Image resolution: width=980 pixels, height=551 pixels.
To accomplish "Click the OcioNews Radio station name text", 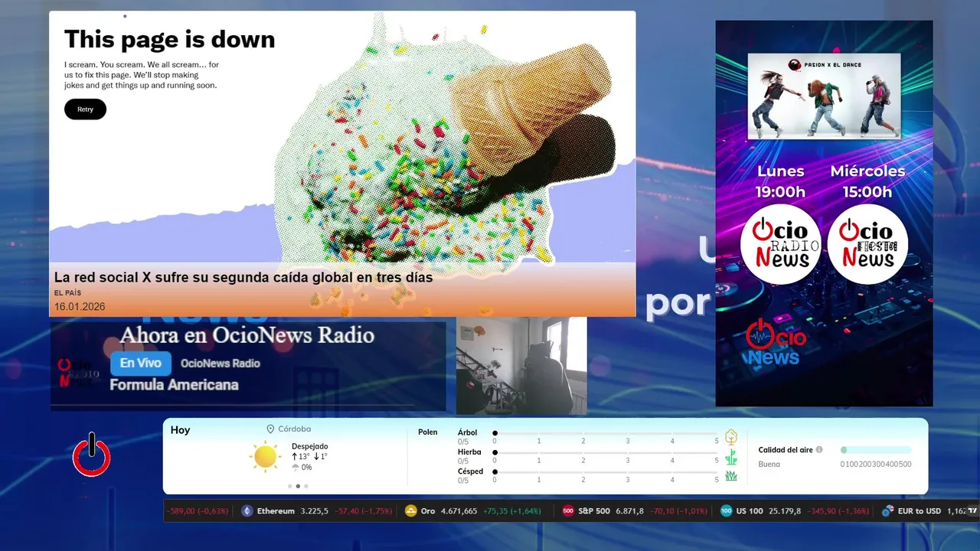I will pyautogui.click(x=220, y=364).
